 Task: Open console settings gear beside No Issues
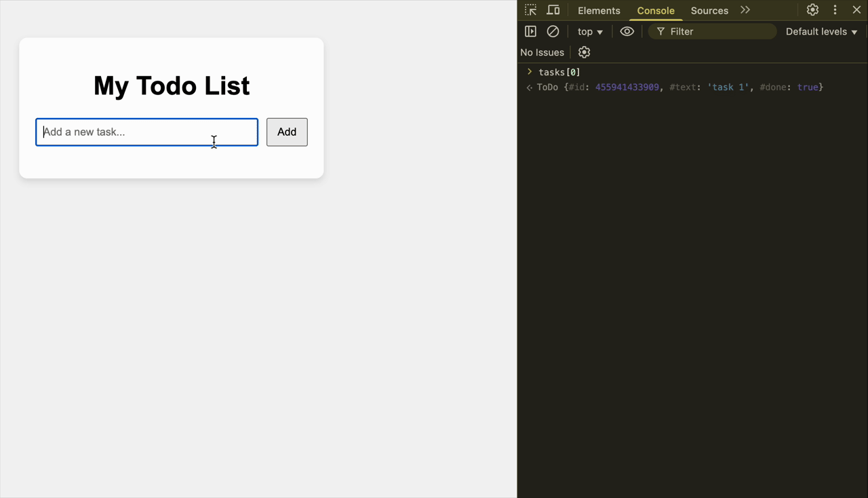tap(584, 52)
